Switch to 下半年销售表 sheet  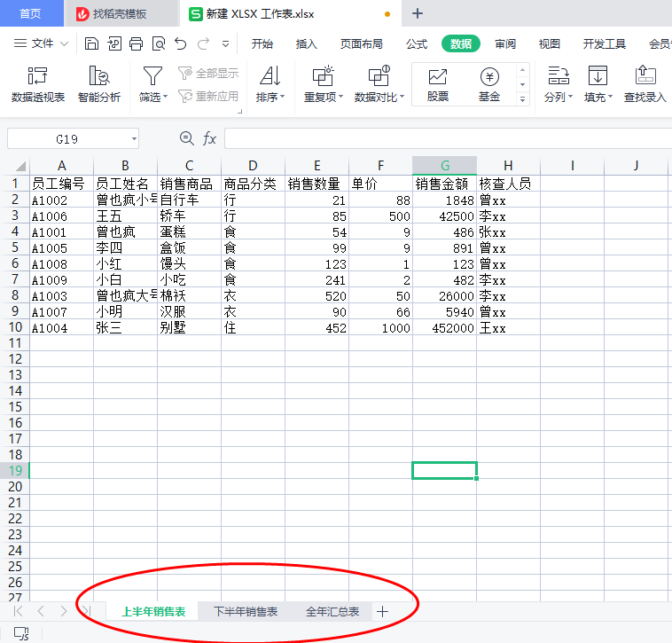click(x=246, y=612)
